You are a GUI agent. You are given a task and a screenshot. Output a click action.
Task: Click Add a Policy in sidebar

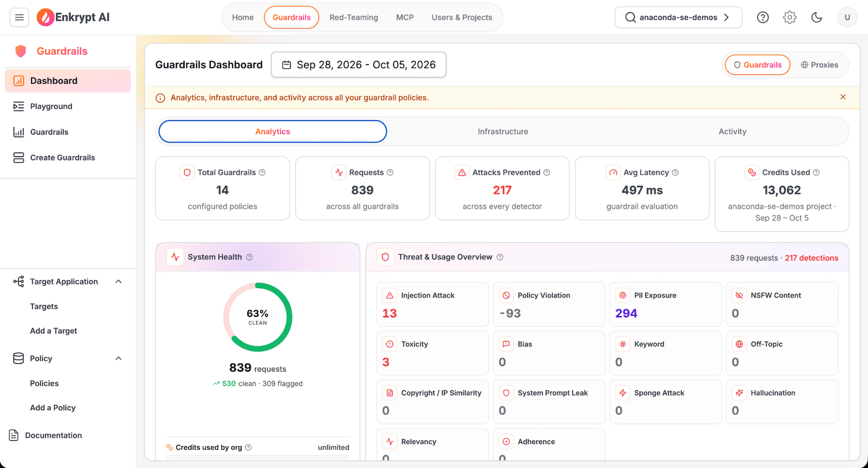coord(53,408)
